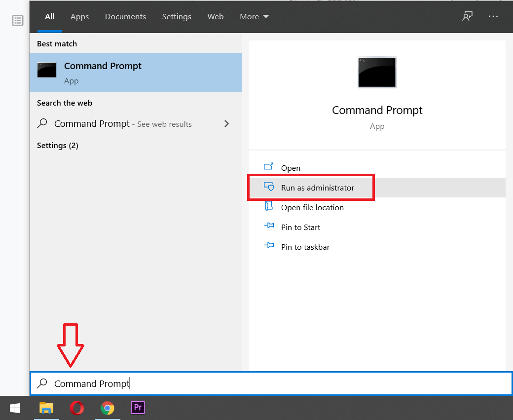Click the Windows Start button
This screenshot has height=420, width=513.
click(x=14, y=408)
